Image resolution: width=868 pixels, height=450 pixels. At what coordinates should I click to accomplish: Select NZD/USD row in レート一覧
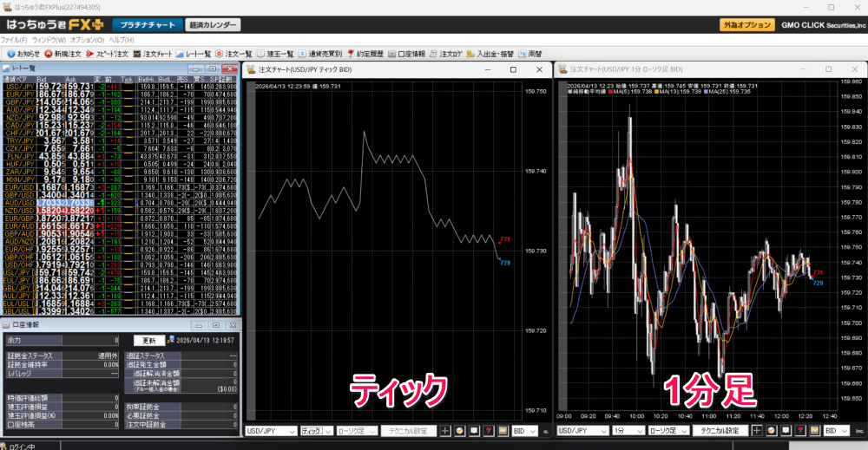[x=120, y=211]
